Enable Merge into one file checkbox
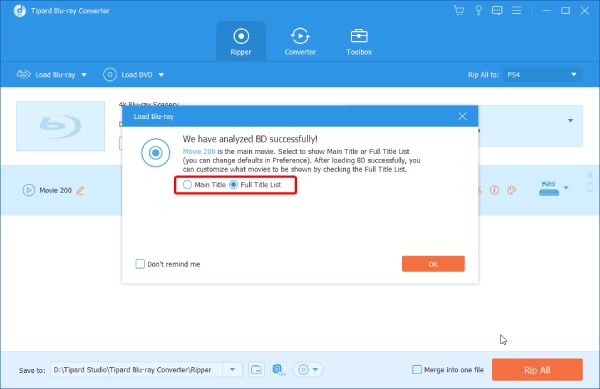 pos(417,369)
